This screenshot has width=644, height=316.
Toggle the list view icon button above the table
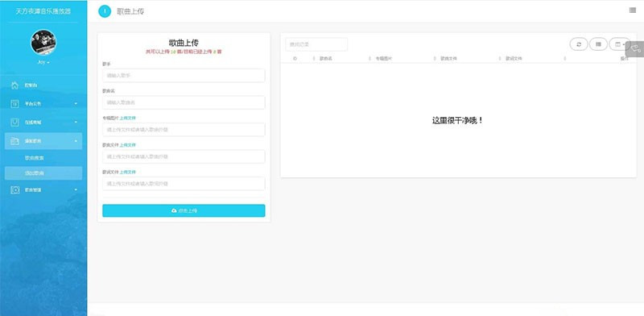[598, 44]
